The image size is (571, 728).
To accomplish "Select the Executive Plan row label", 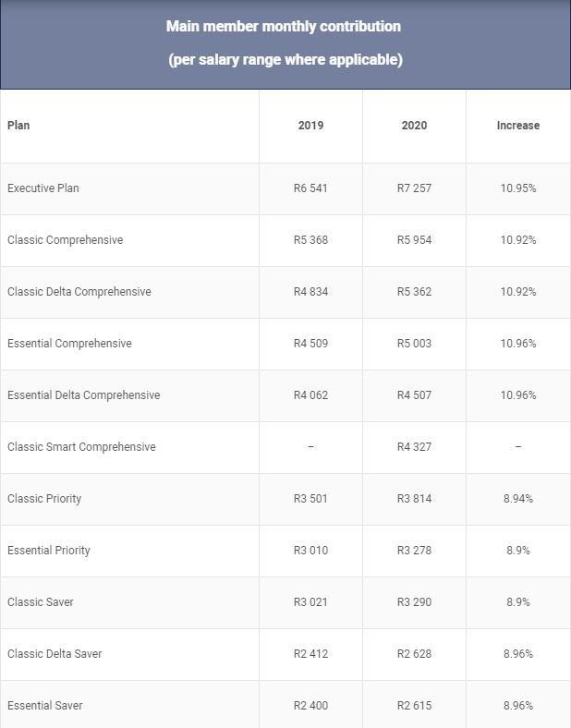I will 43,188.
